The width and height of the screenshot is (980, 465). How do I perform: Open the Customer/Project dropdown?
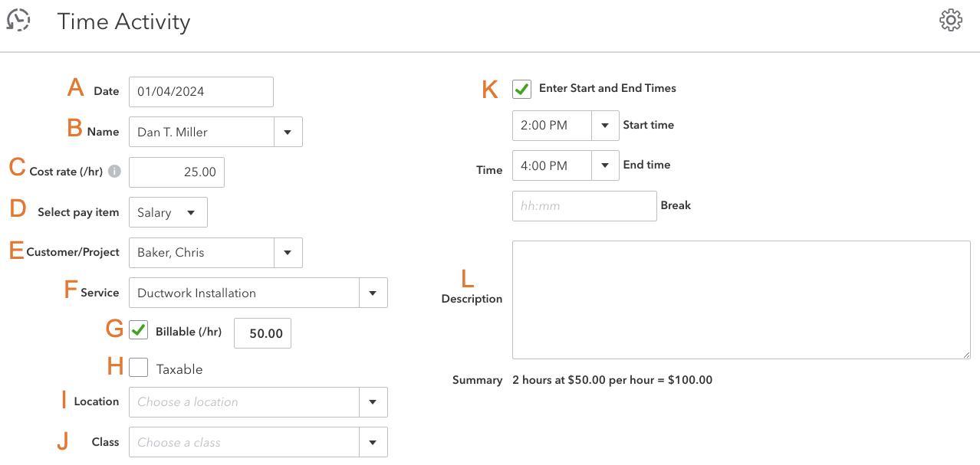tap(288, 252)
